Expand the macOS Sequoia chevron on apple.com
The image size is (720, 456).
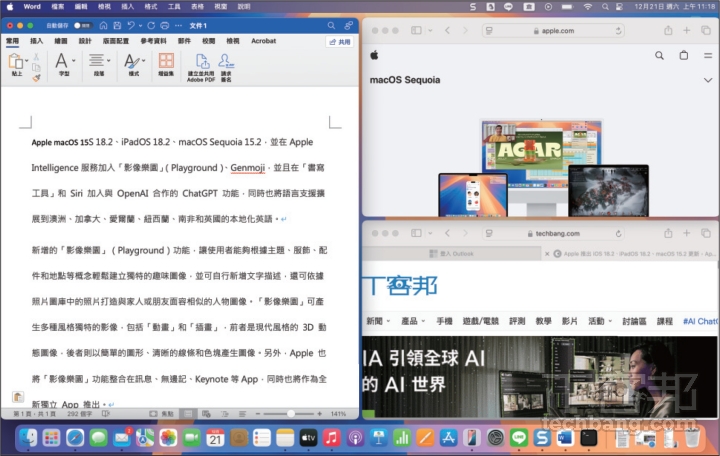click(708, 80)
